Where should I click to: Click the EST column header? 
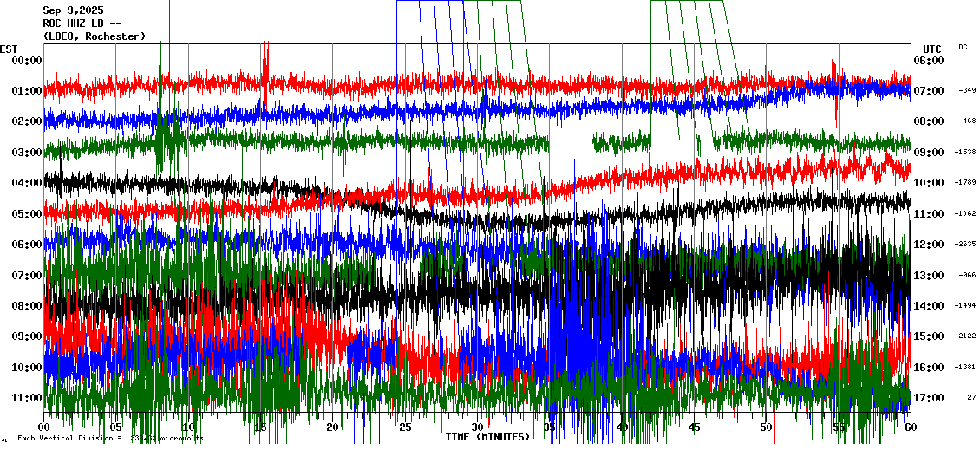10,49
